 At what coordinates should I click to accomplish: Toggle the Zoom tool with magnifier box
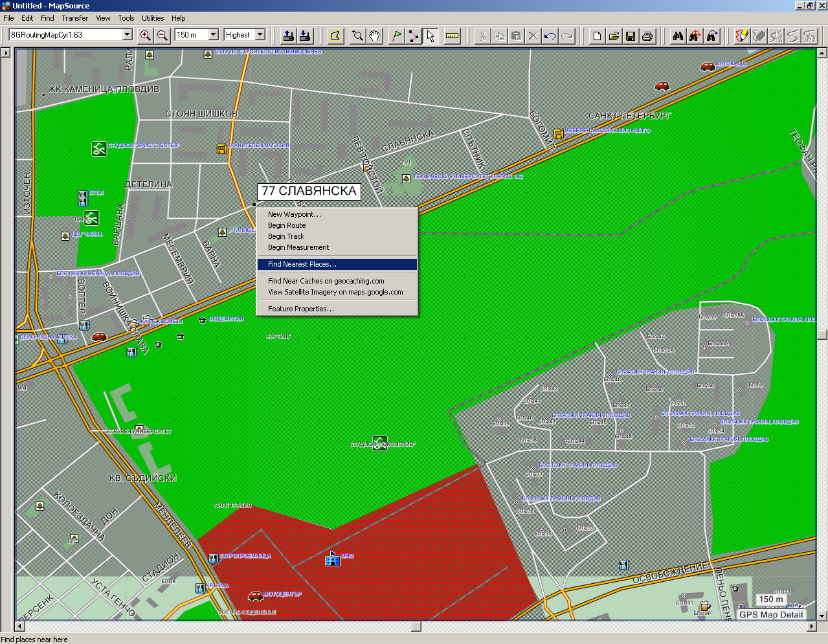(x=357, y=36)
